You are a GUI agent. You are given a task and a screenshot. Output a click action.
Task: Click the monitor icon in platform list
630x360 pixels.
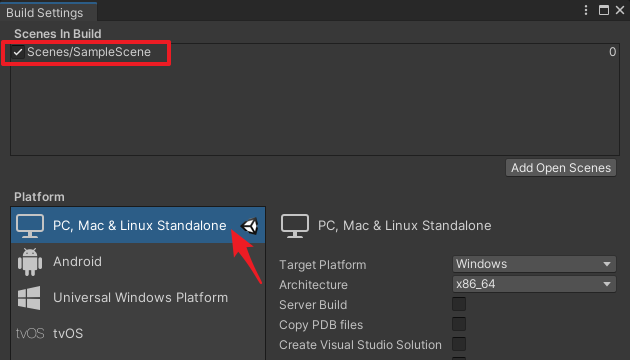[30, 226]
